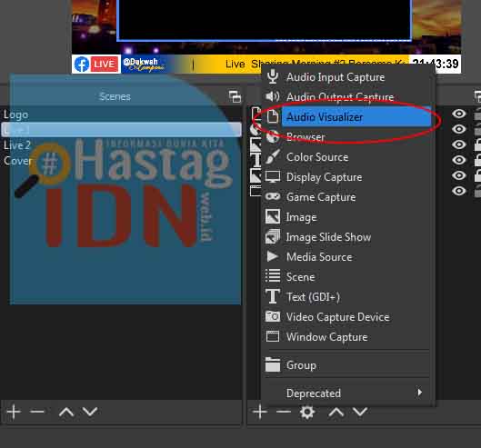This screenshot has height=448, width=481.
Task: Toggle visibility of the first source
Action: pos(459,114)
